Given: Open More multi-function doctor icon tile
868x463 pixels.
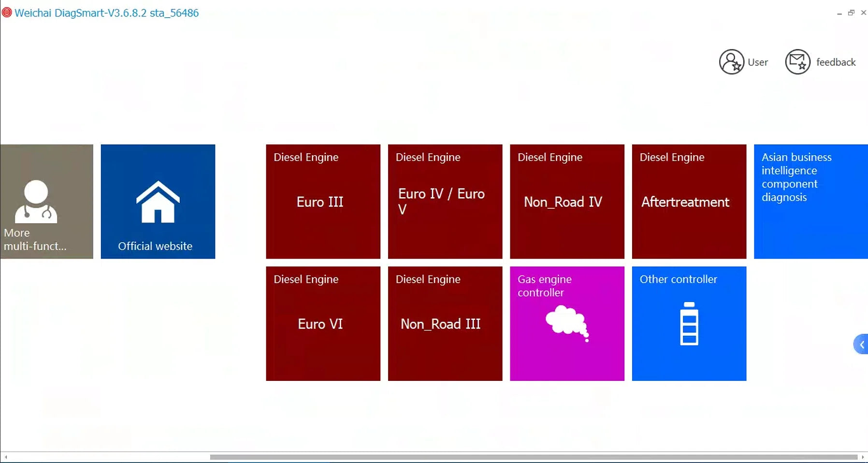Looking at the screenshot, I should tap(46, 202).
